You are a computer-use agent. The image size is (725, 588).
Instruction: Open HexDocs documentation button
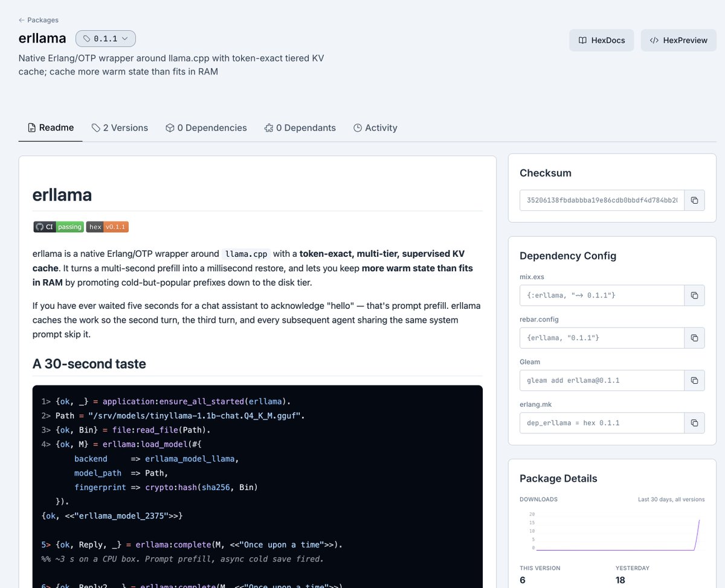point(601,40)
